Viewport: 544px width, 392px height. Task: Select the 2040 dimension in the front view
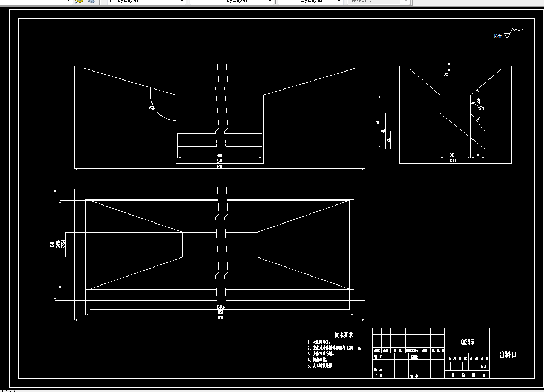coord(219,161)
